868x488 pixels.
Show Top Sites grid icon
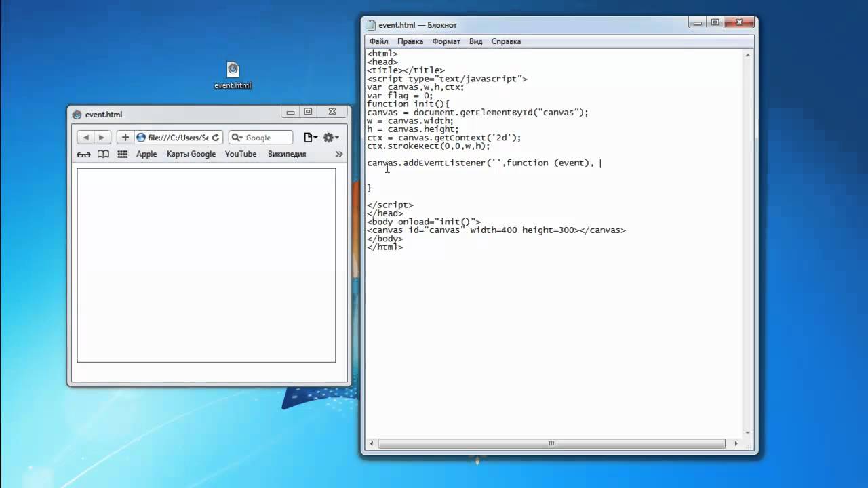(123, 154)
